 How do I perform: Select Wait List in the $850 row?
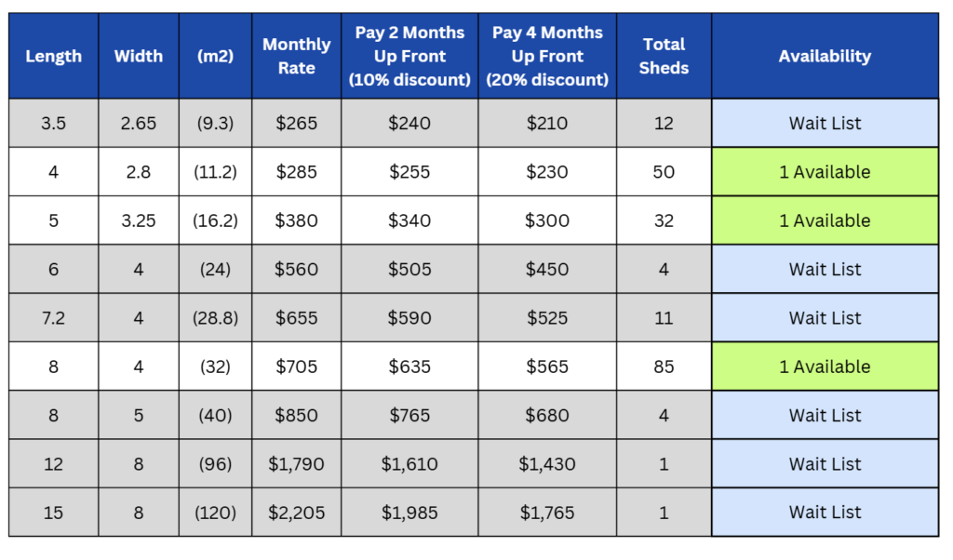click(x=825, y=415)
